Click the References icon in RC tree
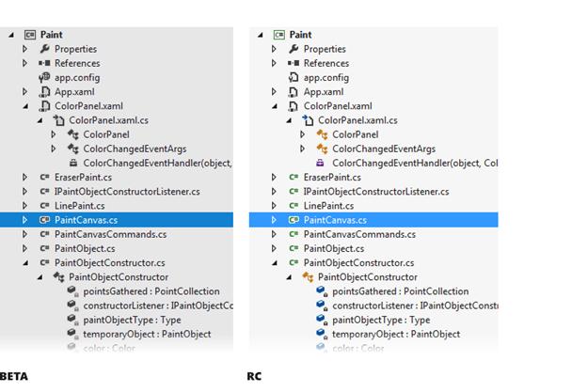This screenshot has width=587, height=392. click(293, 63)
